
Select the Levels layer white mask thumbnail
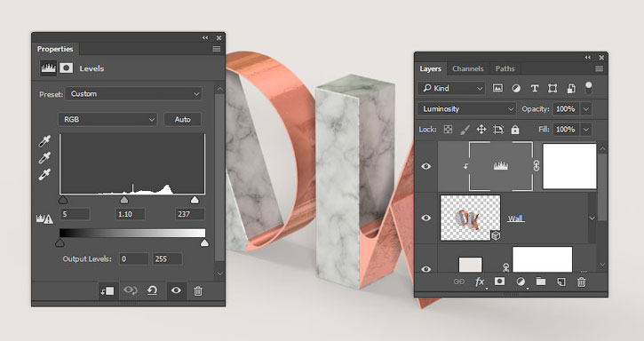pos(569,166)
